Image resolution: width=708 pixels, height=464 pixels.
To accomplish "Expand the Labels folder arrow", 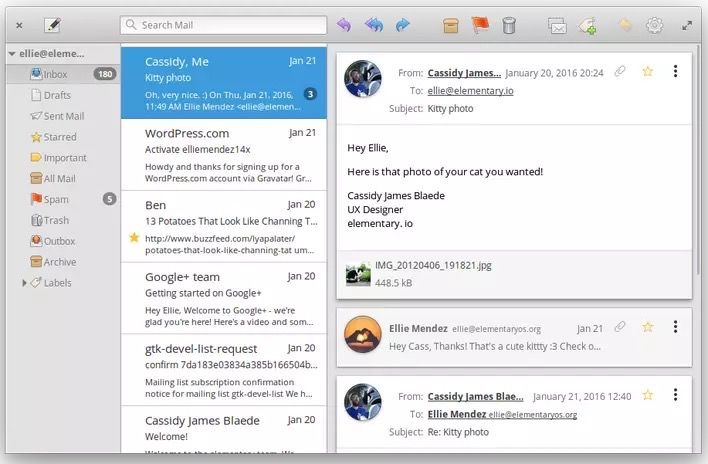I will (x=24, y=283).
